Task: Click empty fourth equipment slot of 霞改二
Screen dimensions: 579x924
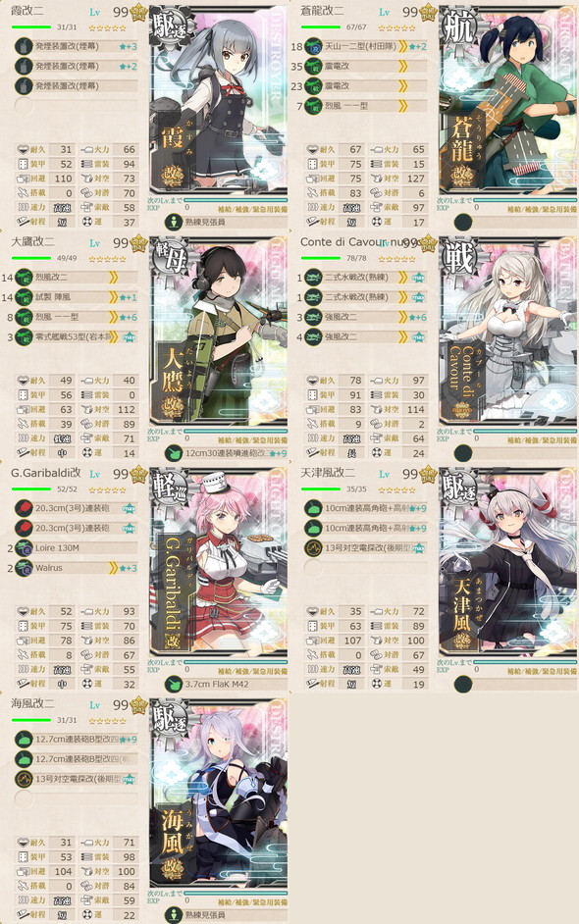Action: click(x=24, y=106)
